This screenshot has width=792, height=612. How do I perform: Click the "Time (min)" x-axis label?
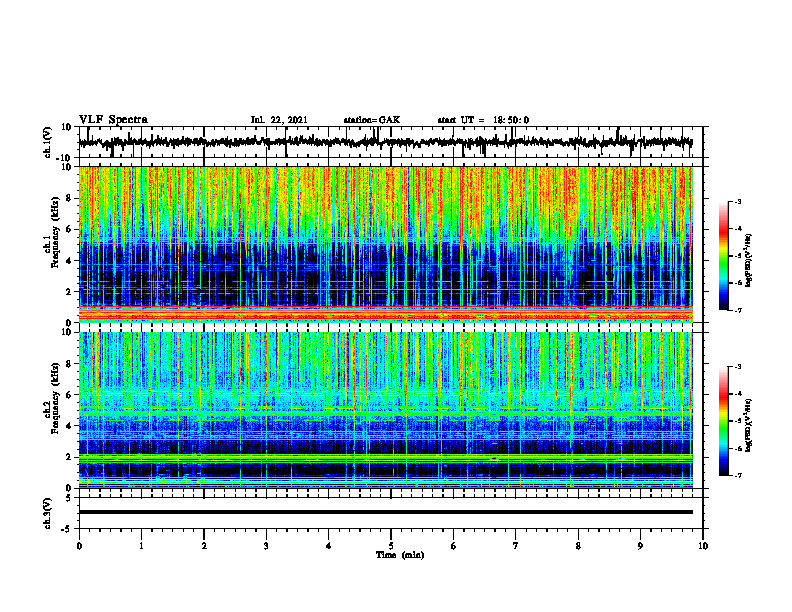(400, 555)
